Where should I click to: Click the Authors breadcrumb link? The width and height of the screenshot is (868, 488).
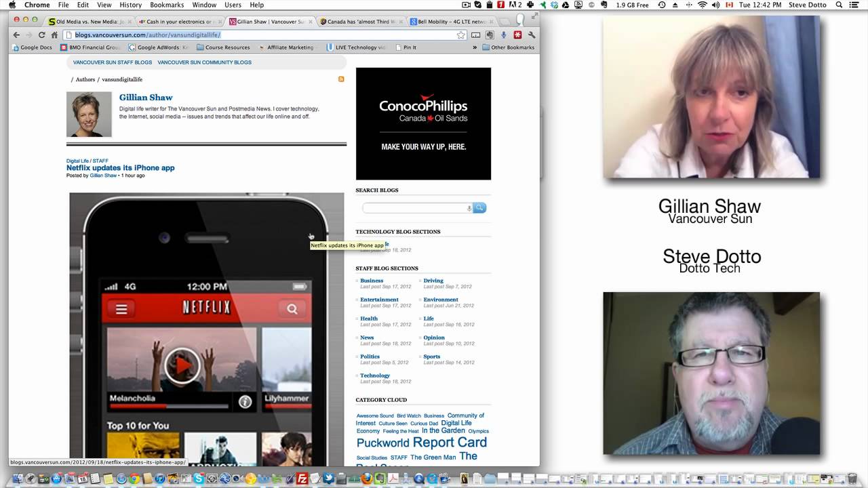pos(85,79)
